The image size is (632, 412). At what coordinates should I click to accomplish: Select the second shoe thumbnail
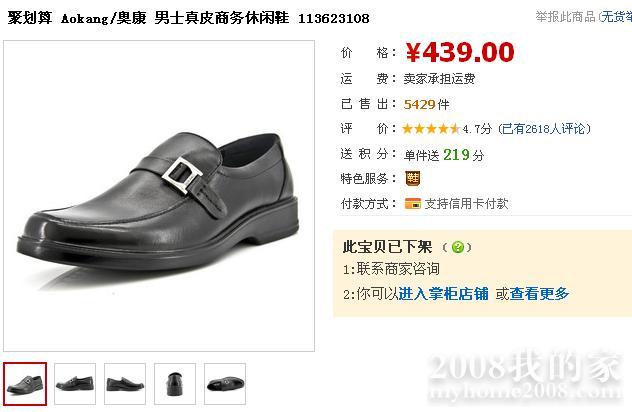pos(75,384)
